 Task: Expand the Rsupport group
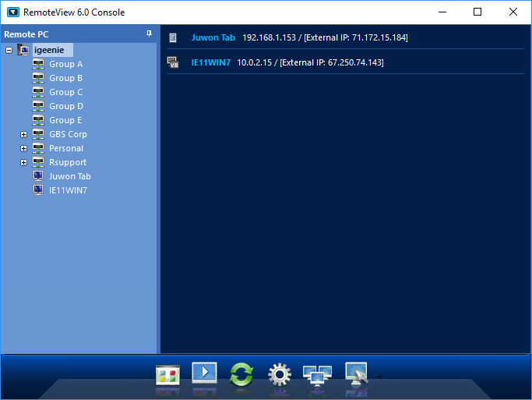23,163
